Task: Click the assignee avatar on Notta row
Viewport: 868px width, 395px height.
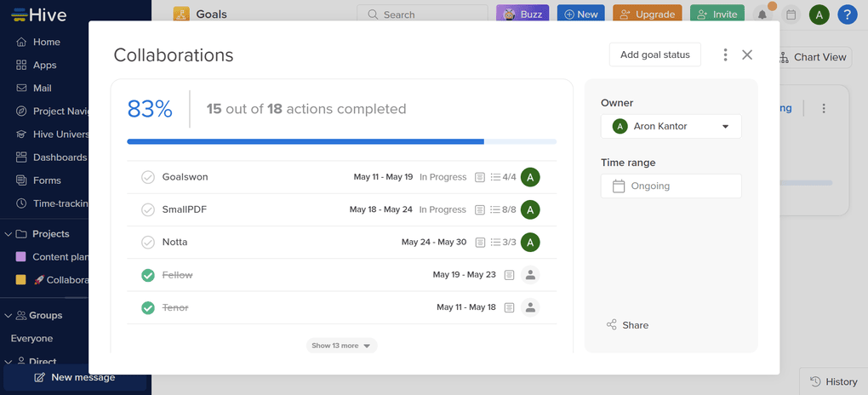Action: tap(530, 243)
